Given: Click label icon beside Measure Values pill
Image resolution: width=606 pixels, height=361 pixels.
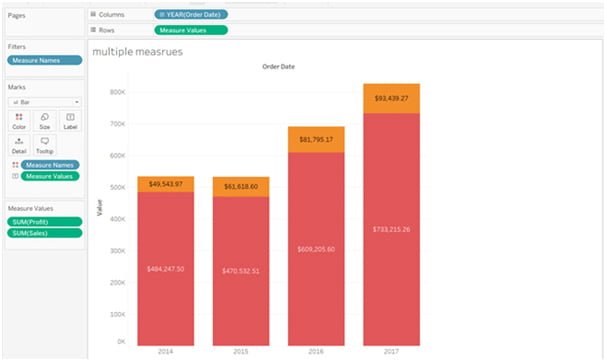Looking at the screenshot, I should pos(15,176).
